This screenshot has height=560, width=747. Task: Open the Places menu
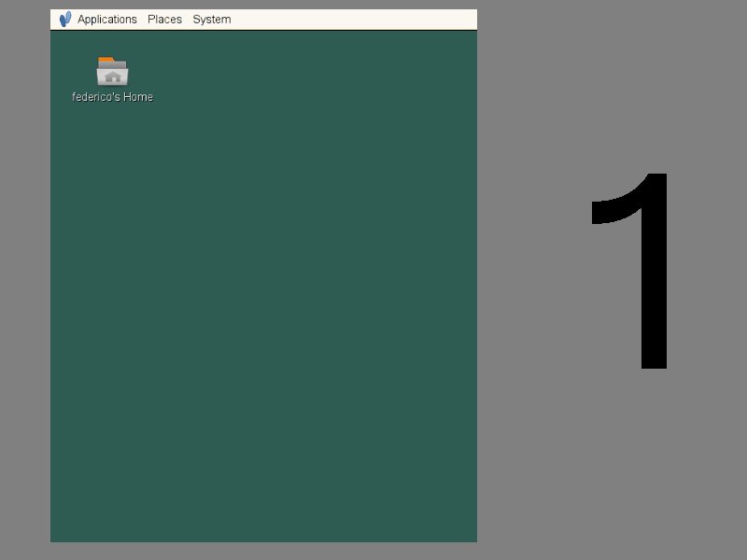[x=164, y=20]
